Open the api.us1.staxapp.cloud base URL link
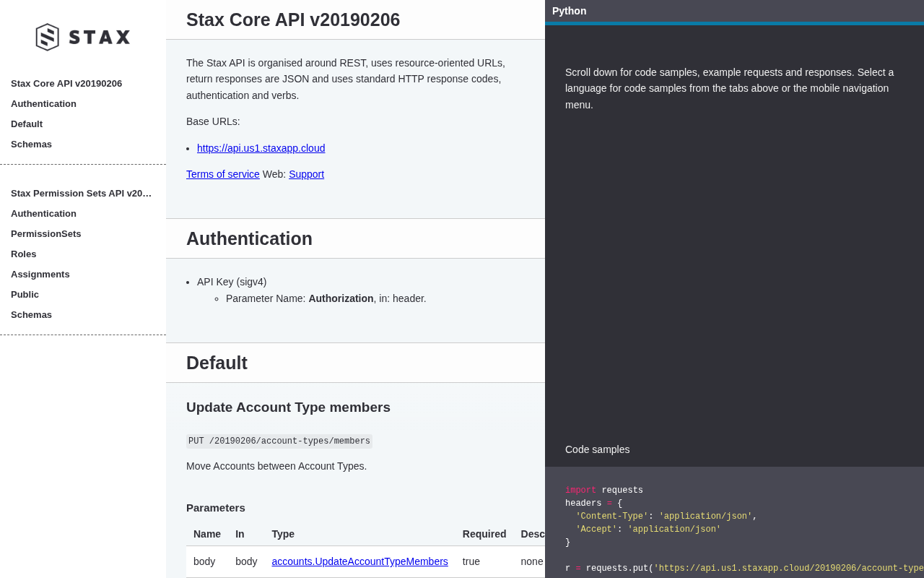The height and width of the screenshot is (578, 924). (261, 148)
